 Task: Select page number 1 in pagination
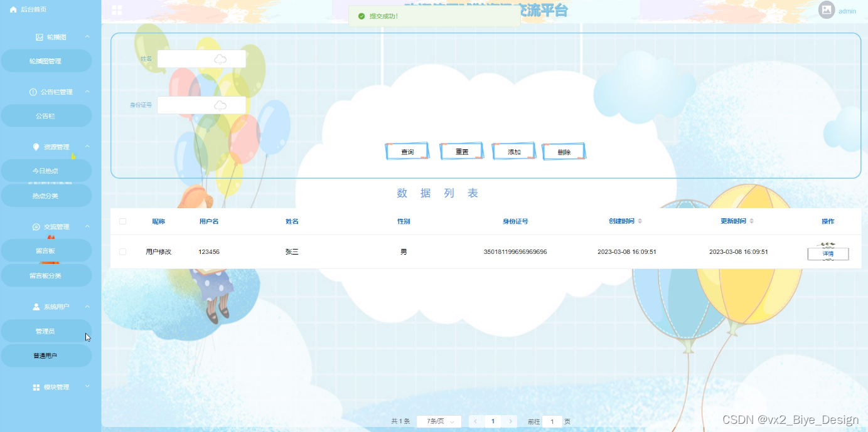(x=493, y=421)
